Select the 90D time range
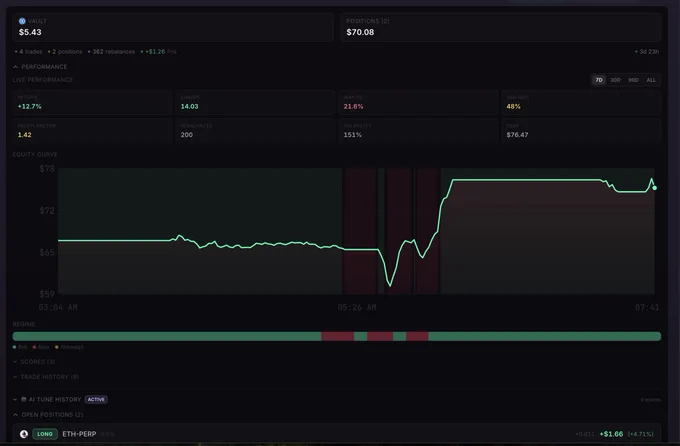This screenshot has height=446, width=680. (x=634, y=80)
